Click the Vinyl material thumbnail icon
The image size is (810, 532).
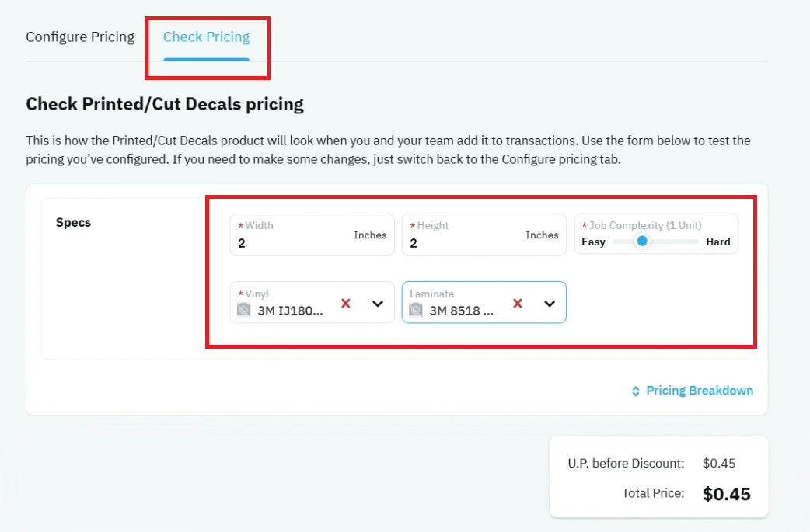coord(244,310)
